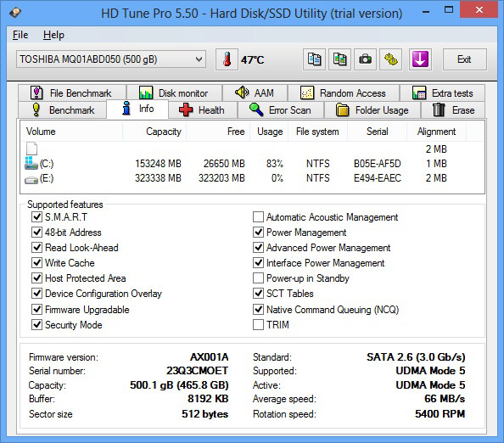
Task: Click the 23Q3CMOET serial number value
Action: point(197,371)
